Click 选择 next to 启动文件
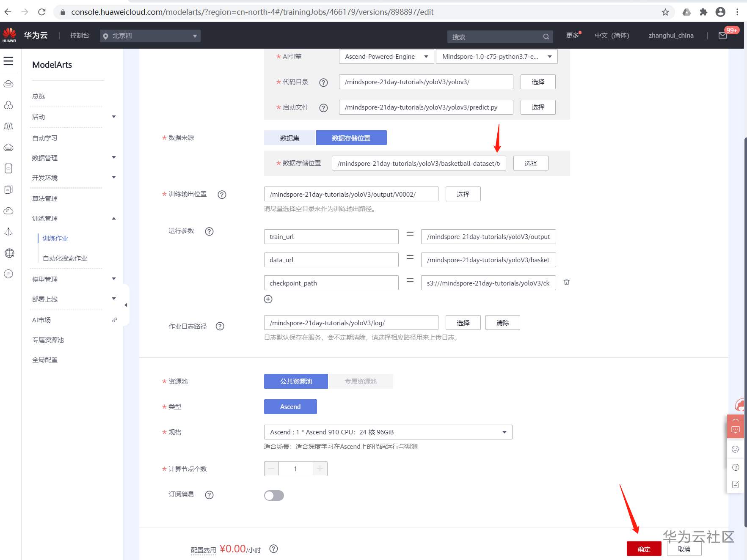Image resolution: width=747 pixels, height=560 pixels. click(x=538, y=107)
